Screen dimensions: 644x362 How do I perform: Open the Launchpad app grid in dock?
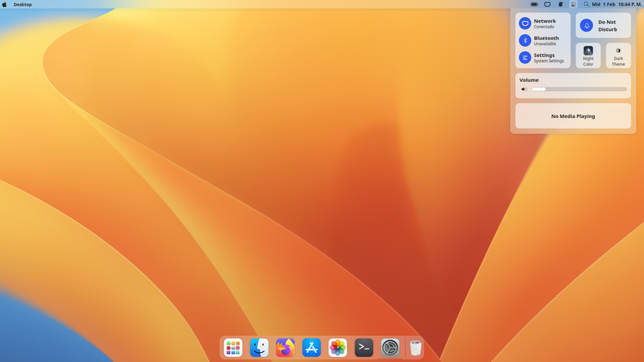pyautogui.click(x=233, y=348)
